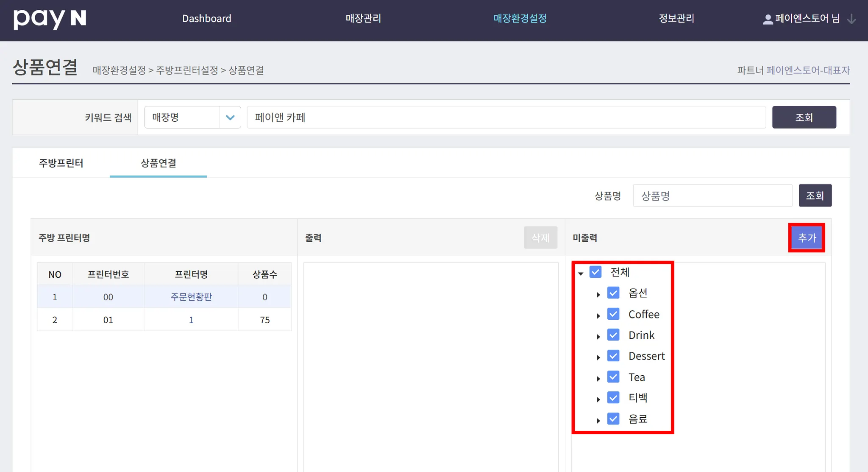Go to Dashboard menu
Viewport: 868px width, 472px height.
206,19
